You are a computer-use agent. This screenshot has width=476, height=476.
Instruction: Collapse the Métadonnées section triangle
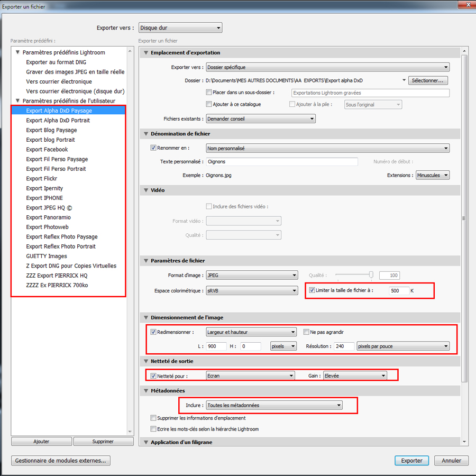(145, 391)
